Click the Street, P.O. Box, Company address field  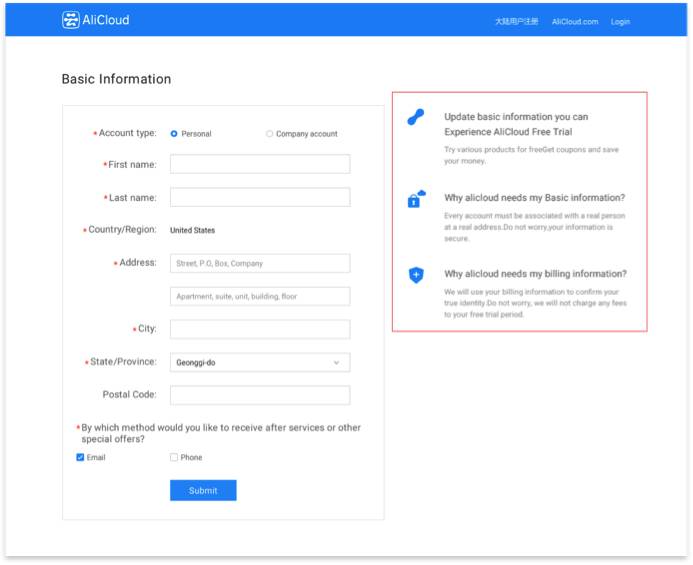(260, 263)
